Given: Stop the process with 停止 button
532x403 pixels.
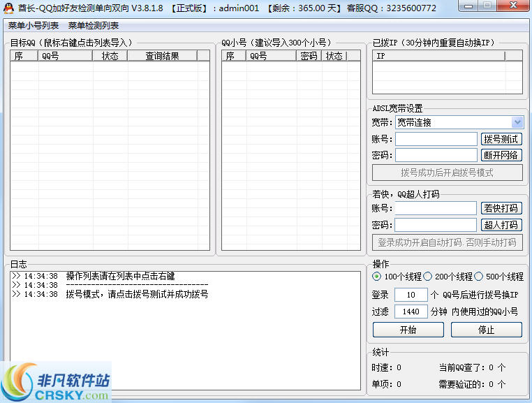Looking at the screenshot, I should pos(486,330).
